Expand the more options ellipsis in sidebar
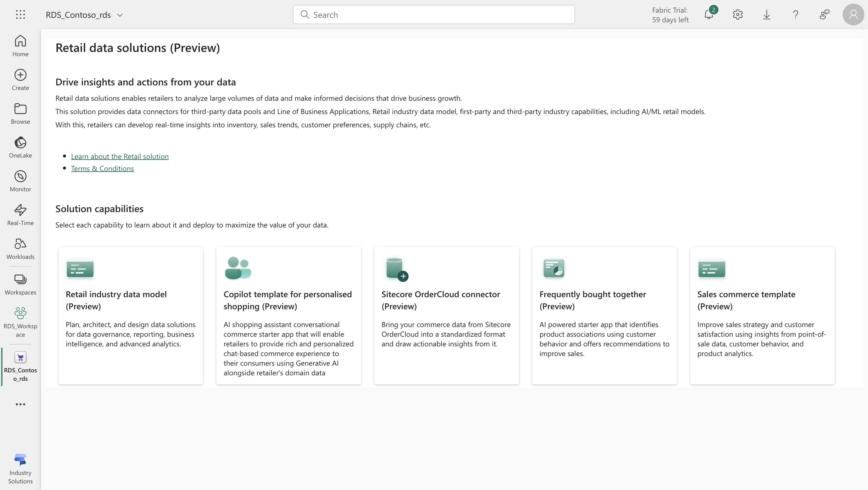Viewport: 868px width, 490px height. [20, 404]
